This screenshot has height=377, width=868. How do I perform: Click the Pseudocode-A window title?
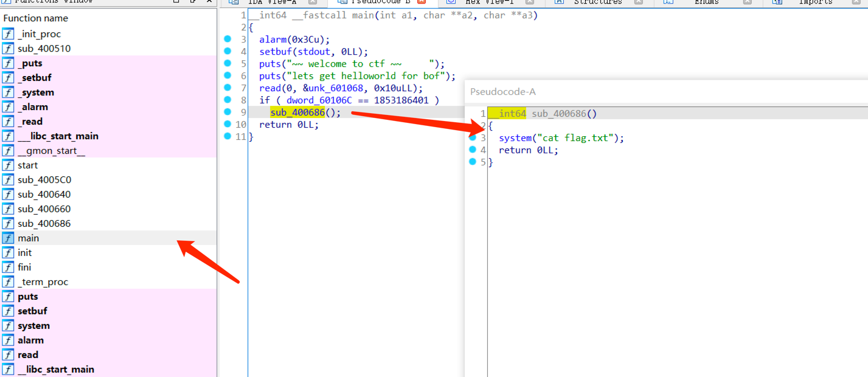click(502, 92)
